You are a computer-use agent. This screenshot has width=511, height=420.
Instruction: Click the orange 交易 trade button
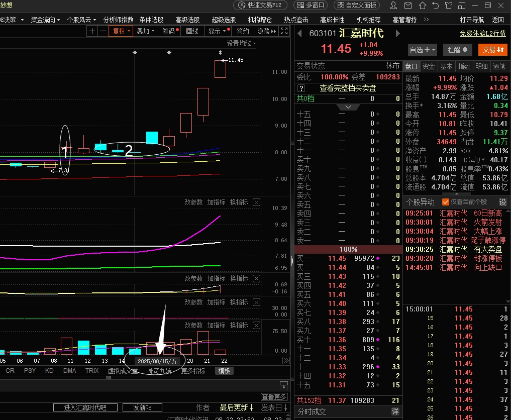493,50
